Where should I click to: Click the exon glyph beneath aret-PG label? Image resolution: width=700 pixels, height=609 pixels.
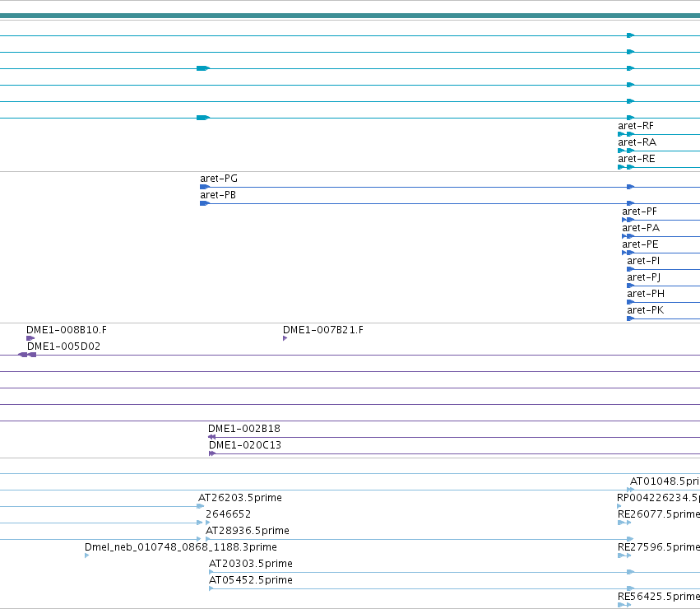205,187
